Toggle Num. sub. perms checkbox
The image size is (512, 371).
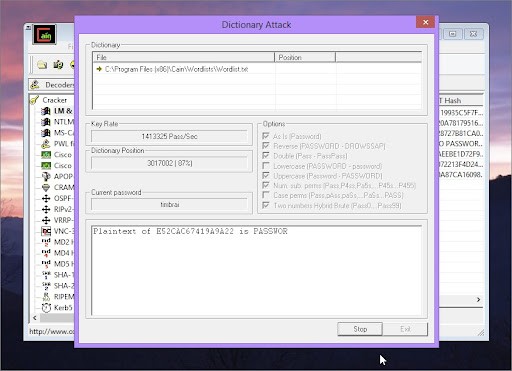pos(266,185)
